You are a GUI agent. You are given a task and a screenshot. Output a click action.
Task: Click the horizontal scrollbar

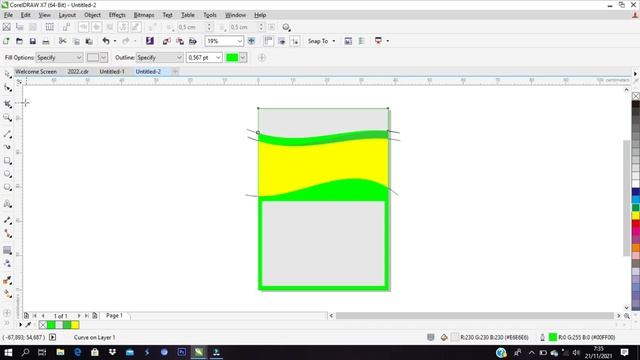point(474,316)
